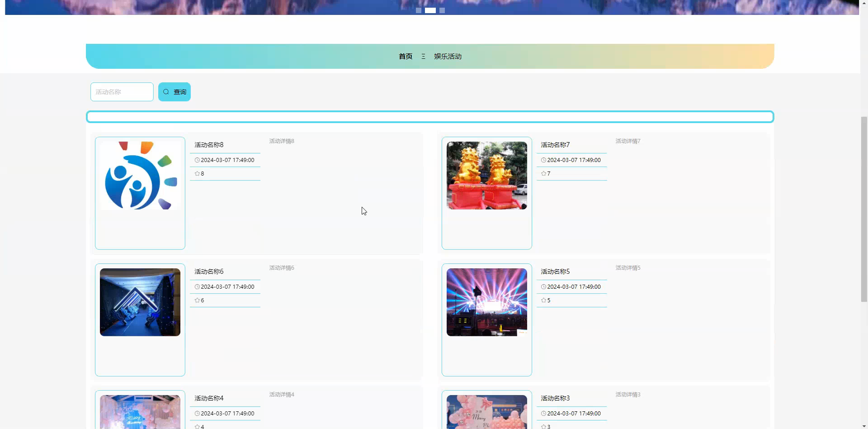The width and height of the screenshot is (868, 429).
Task: Click 娱乐活动 breadcrumb item
Action: click(448, 57)
